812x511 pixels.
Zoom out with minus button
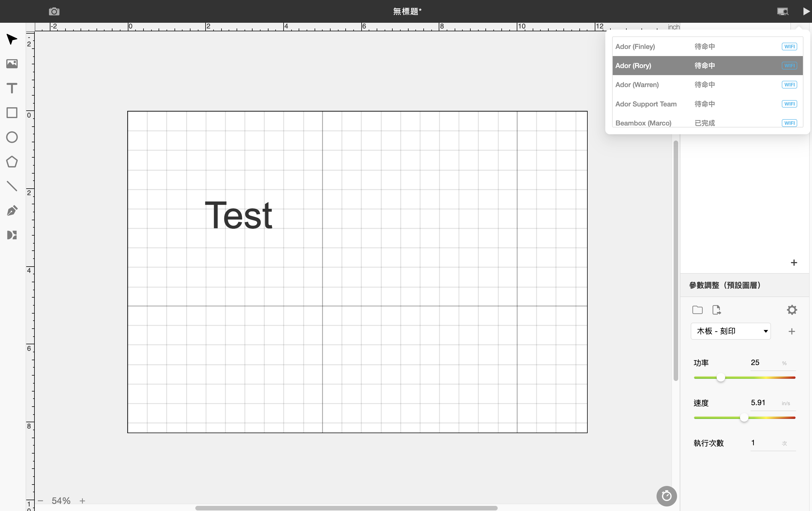[x=40, y=500]
